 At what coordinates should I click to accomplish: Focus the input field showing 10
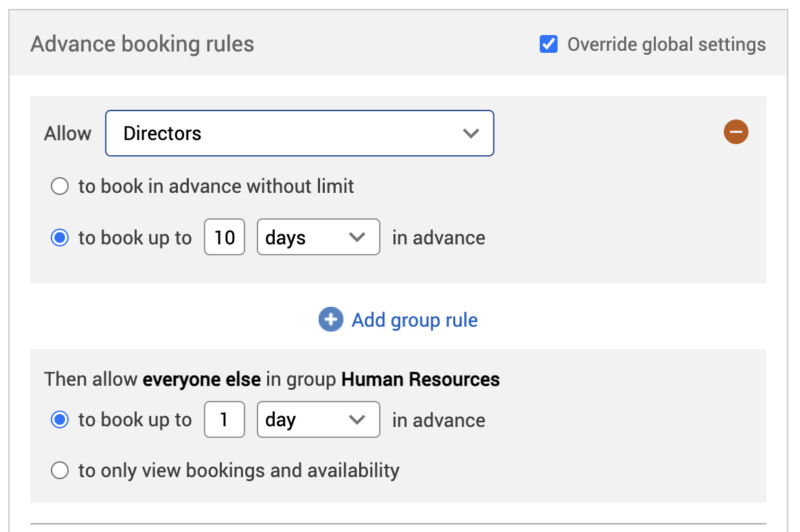point(225,238)
